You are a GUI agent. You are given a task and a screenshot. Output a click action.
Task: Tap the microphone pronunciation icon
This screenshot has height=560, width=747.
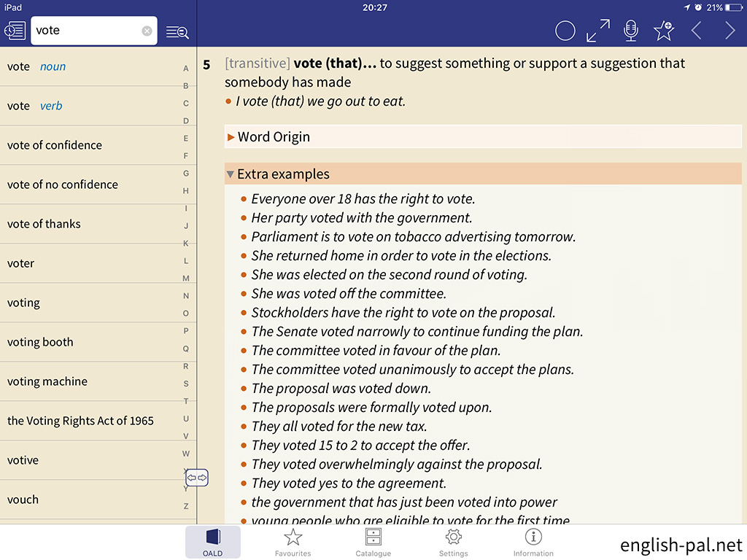tap(631, 31)
